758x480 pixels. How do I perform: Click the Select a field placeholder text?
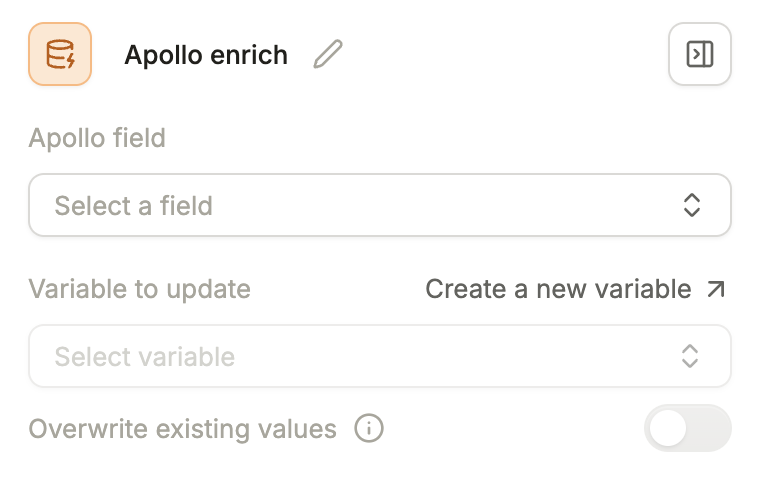133,206
